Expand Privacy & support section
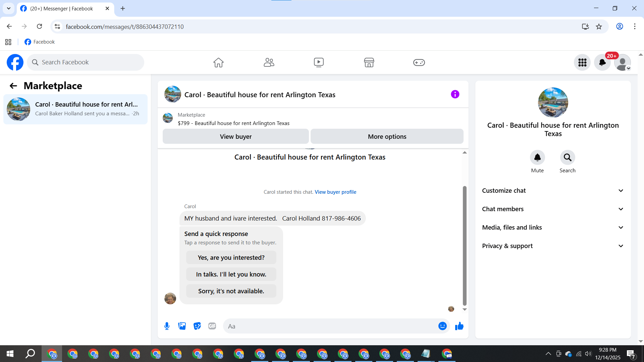Viewport: 644px width, 362px height. [x=553, y=246]
